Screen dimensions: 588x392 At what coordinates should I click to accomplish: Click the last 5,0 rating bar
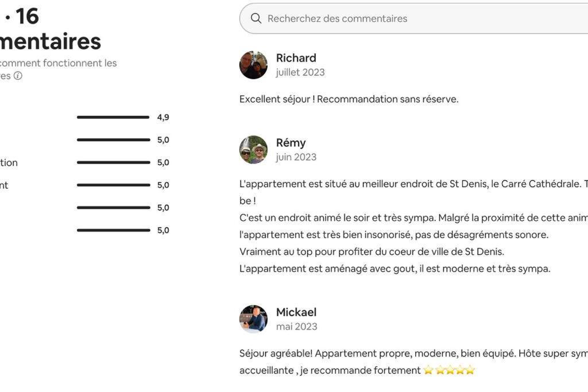[x=113, y=230]
